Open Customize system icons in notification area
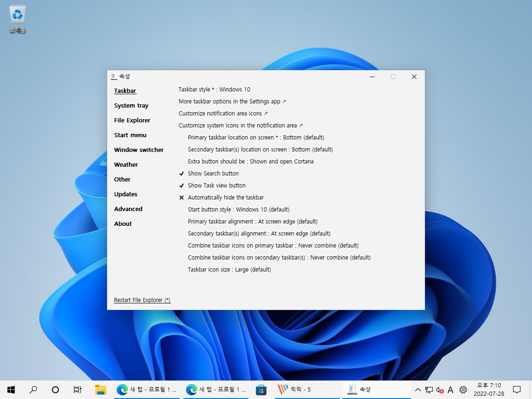The height and width of the screenshot is (399, 532). [x=241, y=126]
